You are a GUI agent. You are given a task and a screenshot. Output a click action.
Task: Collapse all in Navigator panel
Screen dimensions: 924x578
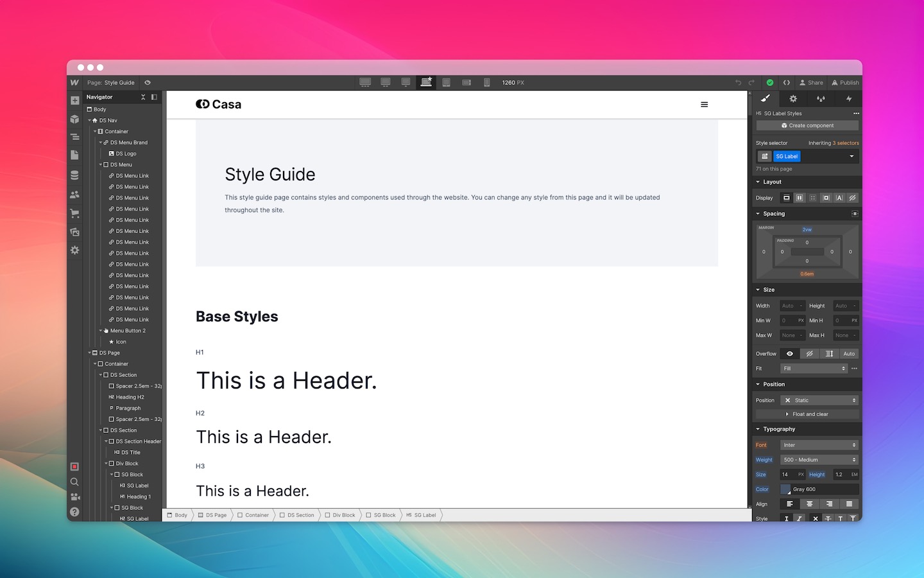[x=143, y=97]
